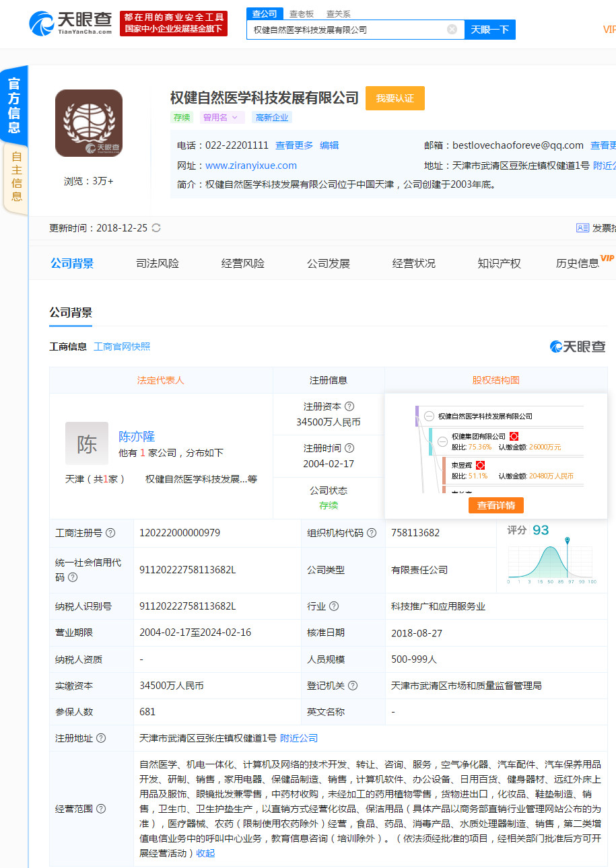Click the 我要认证 button
The width and height of the screenshot is (616, 868).
[x=395, y=98]
